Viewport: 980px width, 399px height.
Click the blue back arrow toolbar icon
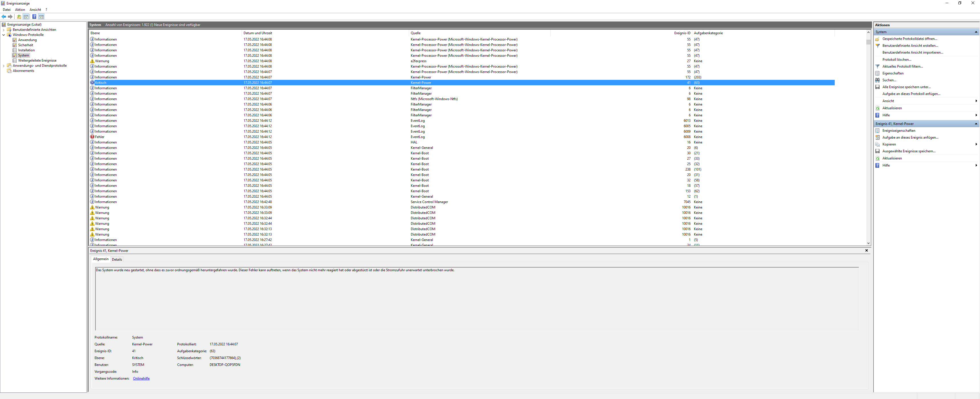click(x=4, y=17)
